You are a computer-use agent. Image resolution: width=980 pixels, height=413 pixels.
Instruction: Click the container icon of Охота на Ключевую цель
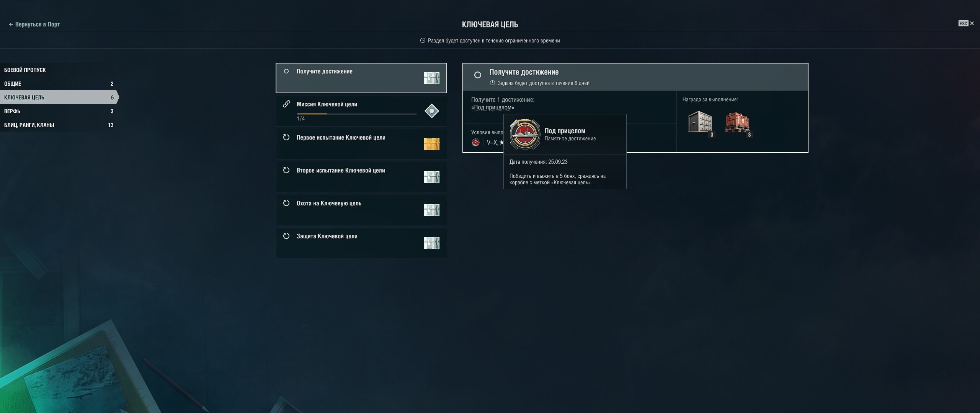431,210
